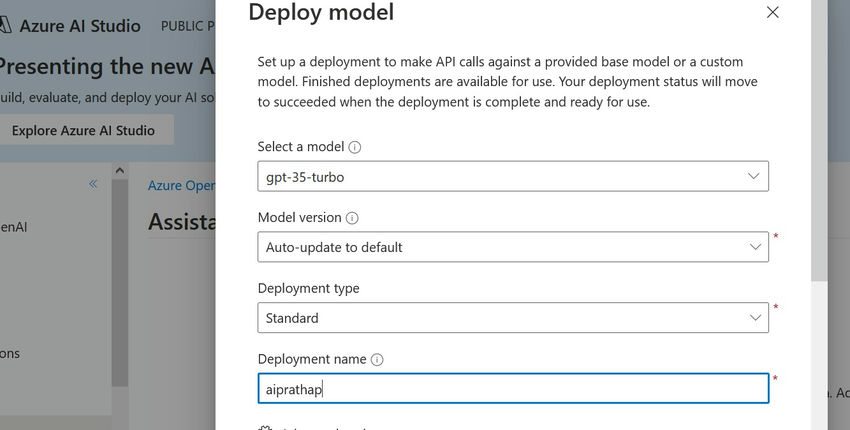
Task: Expand the Model version dropdown
Action: (512, 247)
